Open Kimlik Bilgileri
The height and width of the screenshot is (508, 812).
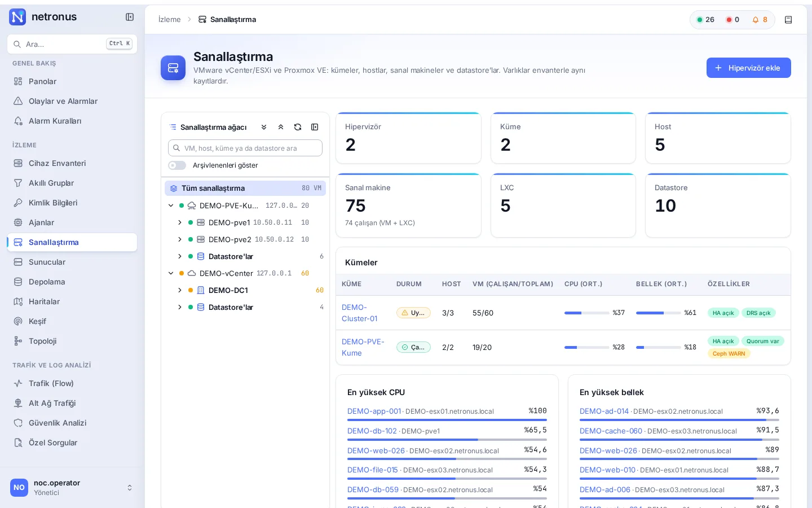tap(72, 203)
